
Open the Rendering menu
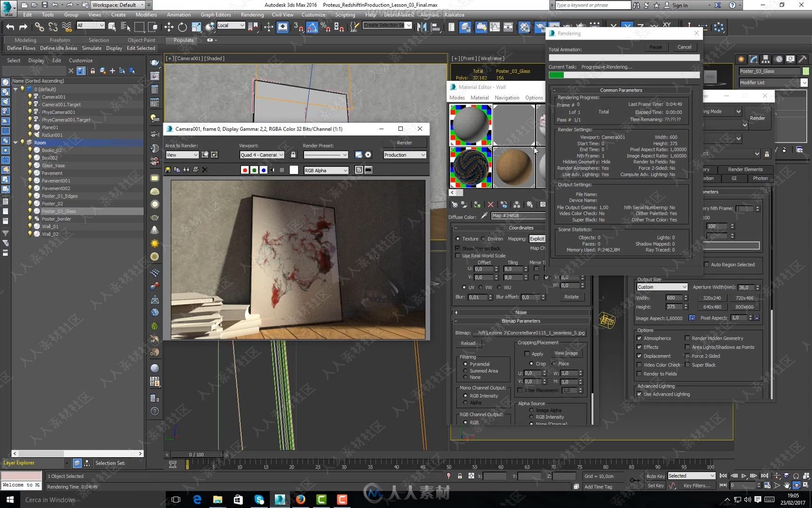coord(252,15)
